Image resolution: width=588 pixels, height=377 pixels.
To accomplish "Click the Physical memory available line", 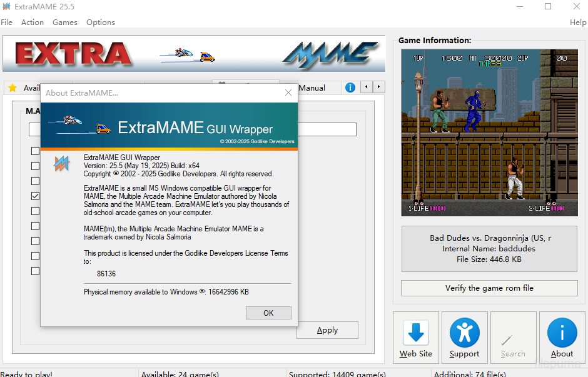I will click(166, 291).
